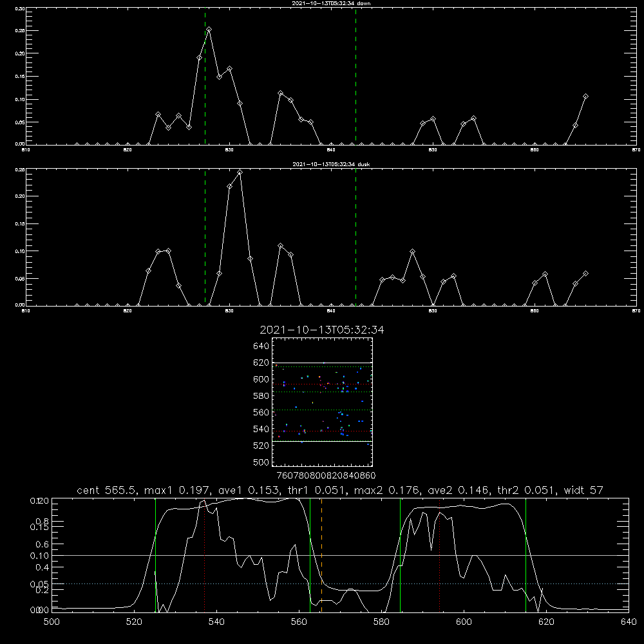
Task: Click the timestamp title above the scatter panel
Action: pyautogui.click(x=322, y=330)
